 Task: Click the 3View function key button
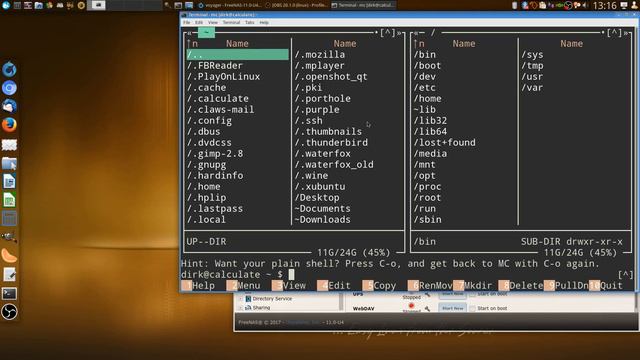[x=289, y=285]
